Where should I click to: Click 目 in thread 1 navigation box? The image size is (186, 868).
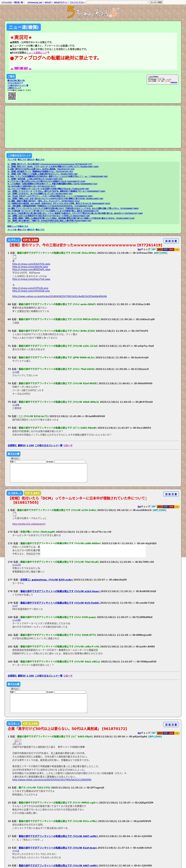[x=166, y=241]
